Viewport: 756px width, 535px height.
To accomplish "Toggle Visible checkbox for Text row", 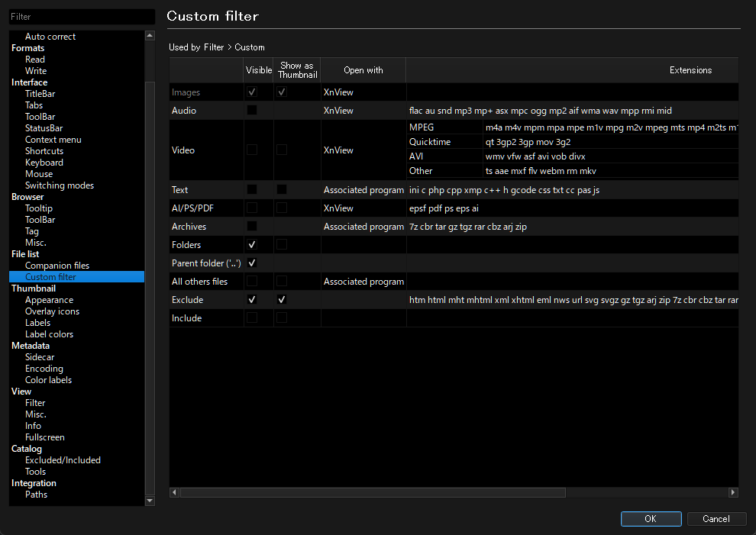I will pos(252,190).
